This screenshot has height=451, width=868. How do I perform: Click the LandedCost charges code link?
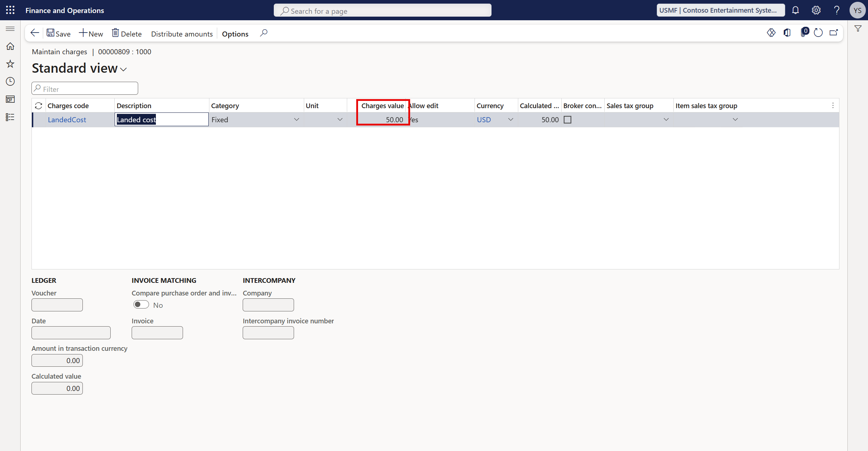point(67,120)
